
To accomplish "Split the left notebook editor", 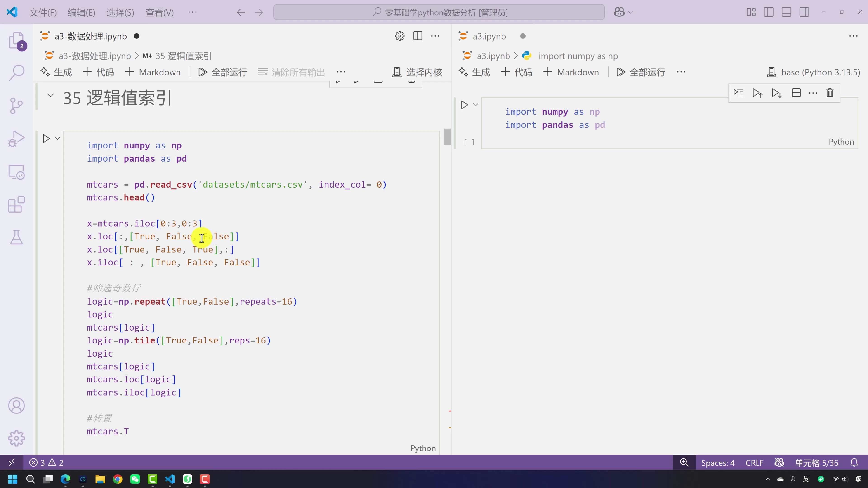I will (418, 36).
